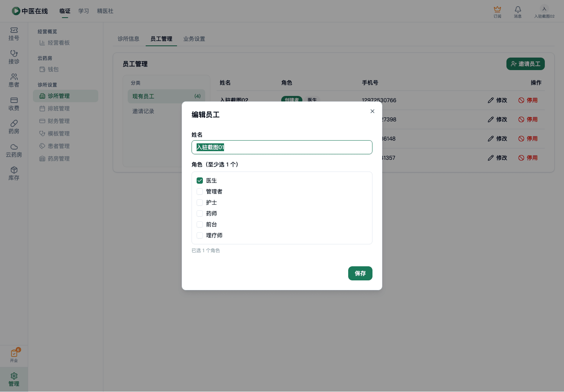Close the 编辑员工 dialog
The width and height of the screenshot is (564, 392).
372,111
